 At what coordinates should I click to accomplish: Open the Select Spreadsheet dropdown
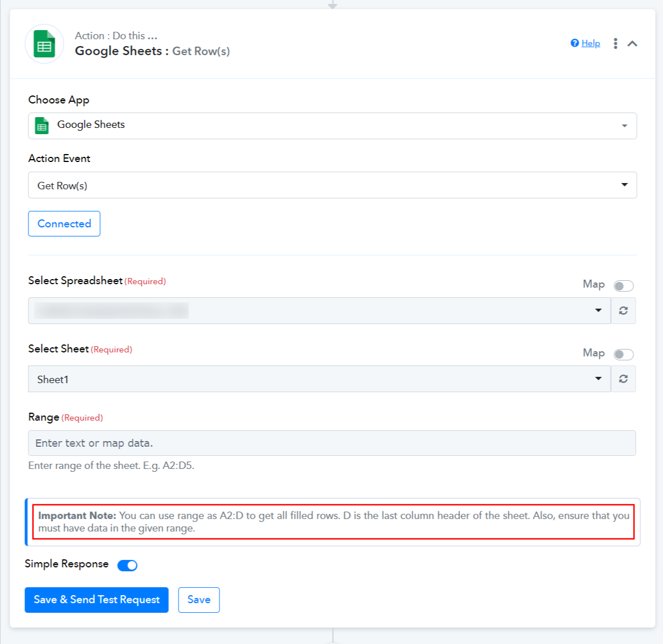click(x=319, y=310)
